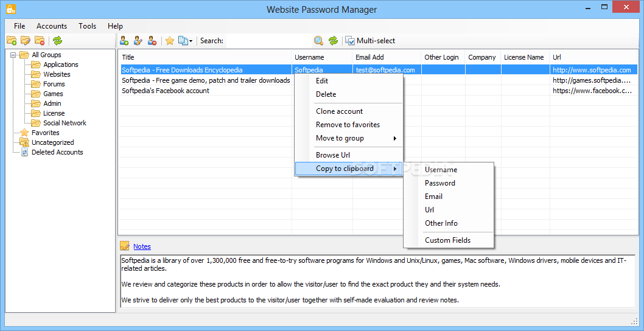Select the License group

(x=54, y=113)
